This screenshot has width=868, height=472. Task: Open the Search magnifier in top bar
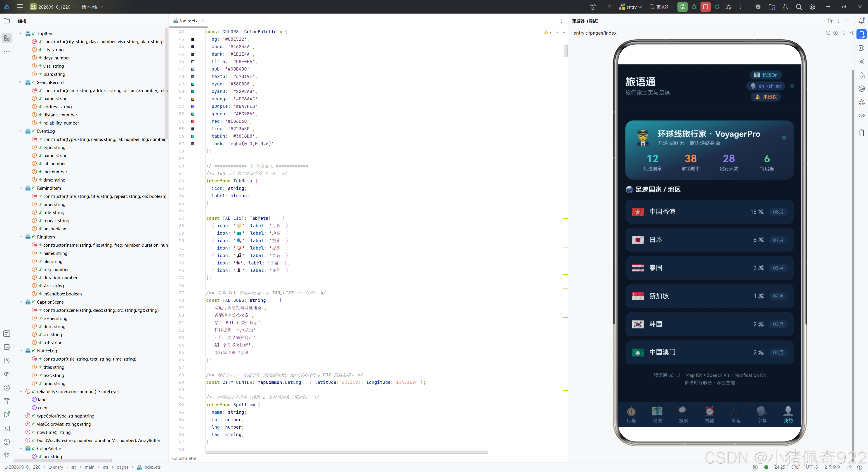point(799,7)
